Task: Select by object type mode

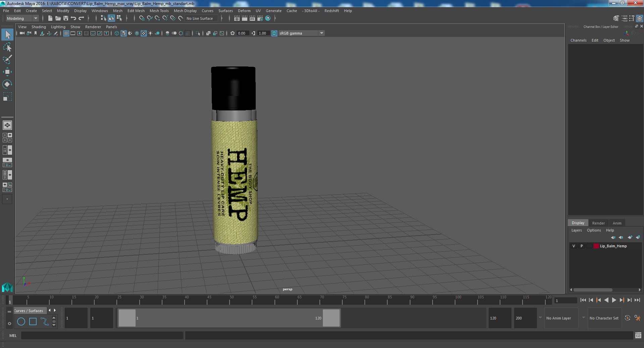Action: click(111, 18)
